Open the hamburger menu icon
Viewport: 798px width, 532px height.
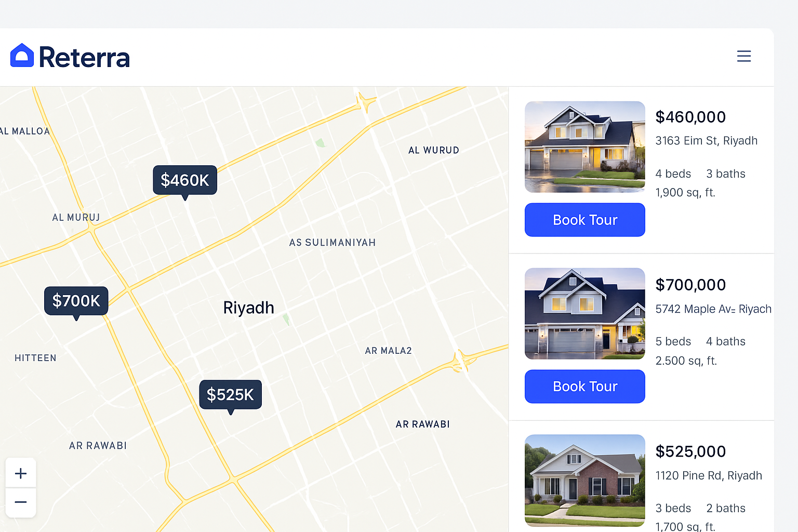744,56
